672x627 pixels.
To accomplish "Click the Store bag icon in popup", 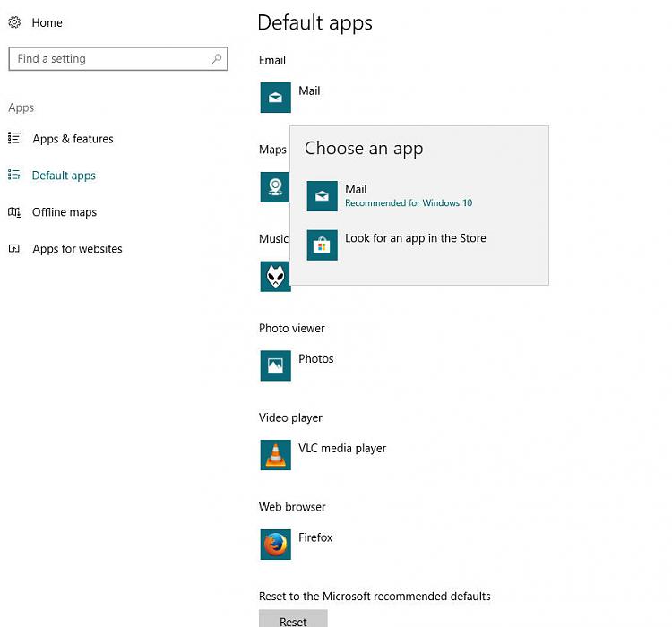I will [323, 245].
